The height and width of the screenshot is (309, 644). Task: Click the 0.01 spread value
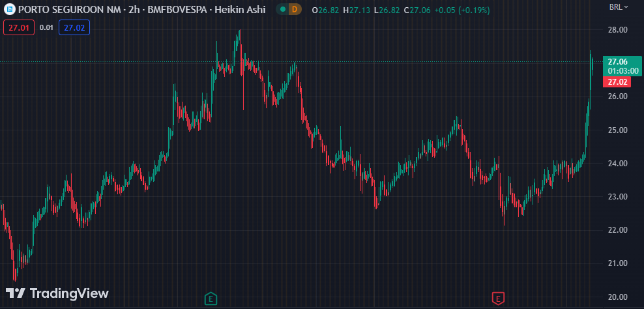[x=46, y=27]
